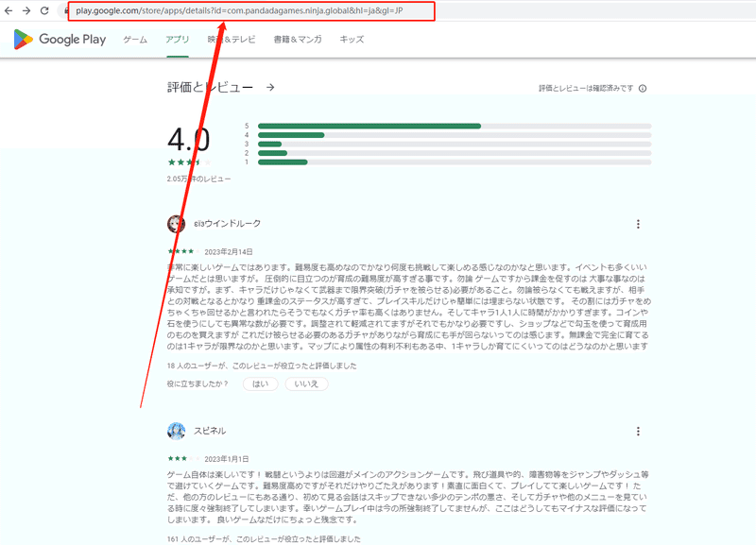The image size is (756, 545).
Task: Click the review date 2023年2月14日
Action: [x=229, y=251]
